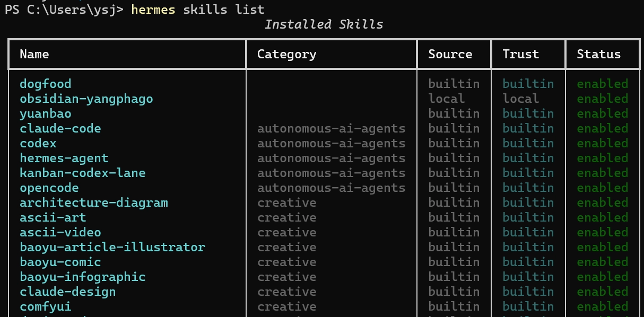Screen dimensions: 644x317
Task: Click the 'builtin' trust value of yuanbao
Action: [528, 113]
